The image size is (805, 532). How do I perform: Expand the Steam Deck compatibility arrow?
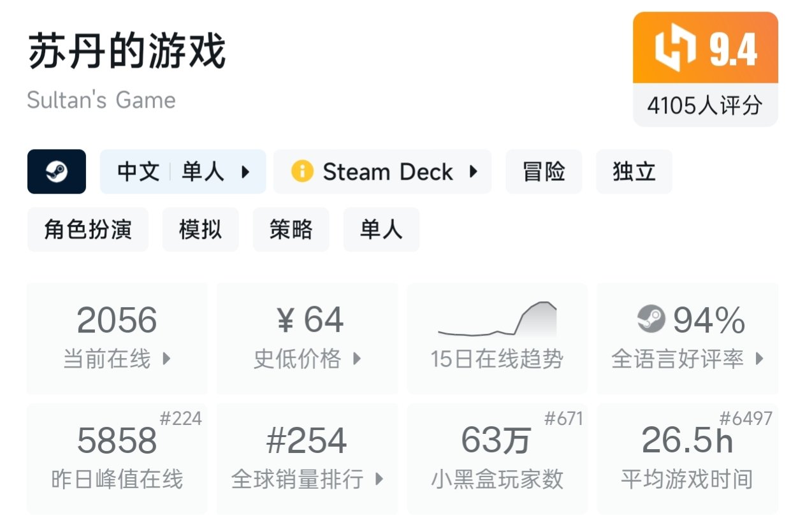pyautogui.click(x=473, y=171)
